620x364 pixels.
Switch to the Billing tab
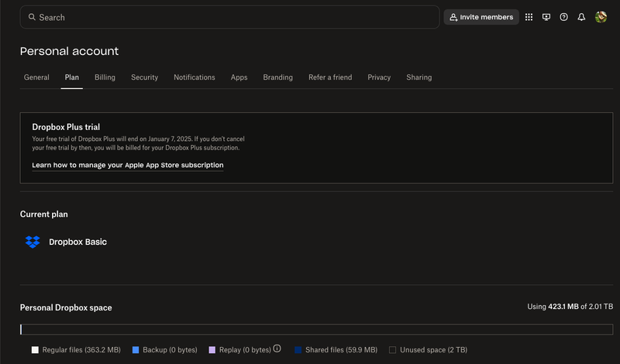(105, 77)
